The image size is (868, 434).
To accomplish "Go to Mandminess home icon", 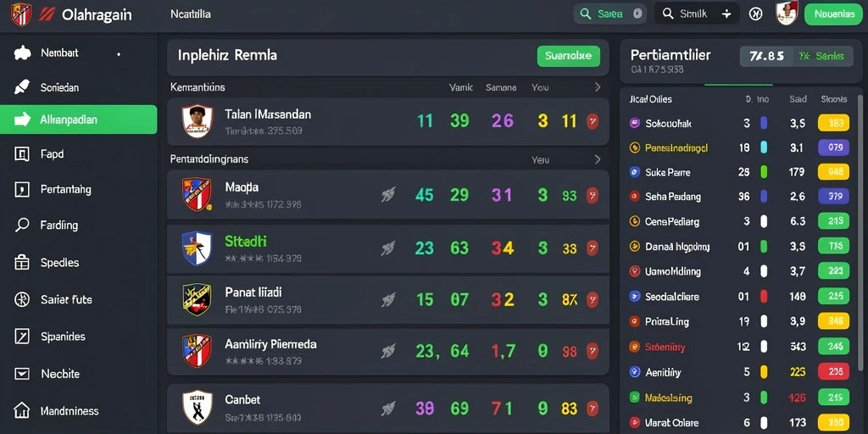I will [21, 411].
